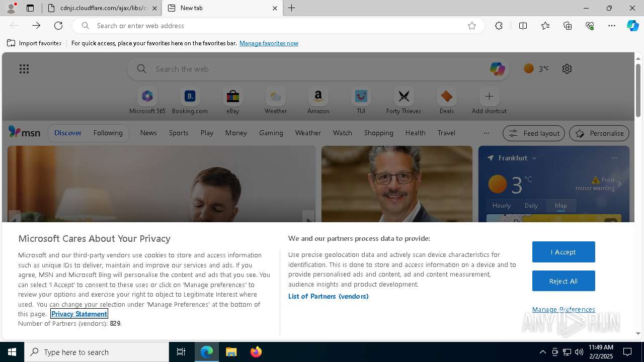Select the Map weather tab
Screen dimensions: 644x362
tap(560, 205)
